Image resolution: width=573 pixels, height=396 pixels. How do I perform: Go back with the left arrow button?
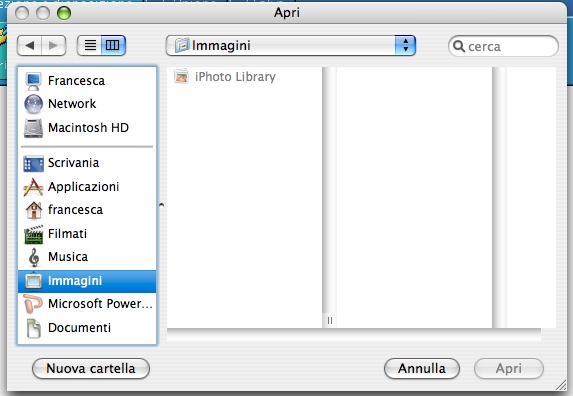(30, 45)
